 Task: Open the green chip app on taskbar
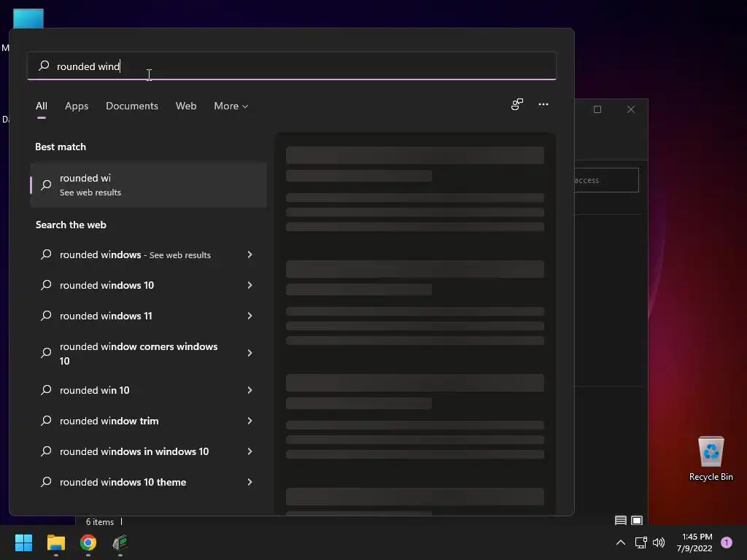[120, 542]
